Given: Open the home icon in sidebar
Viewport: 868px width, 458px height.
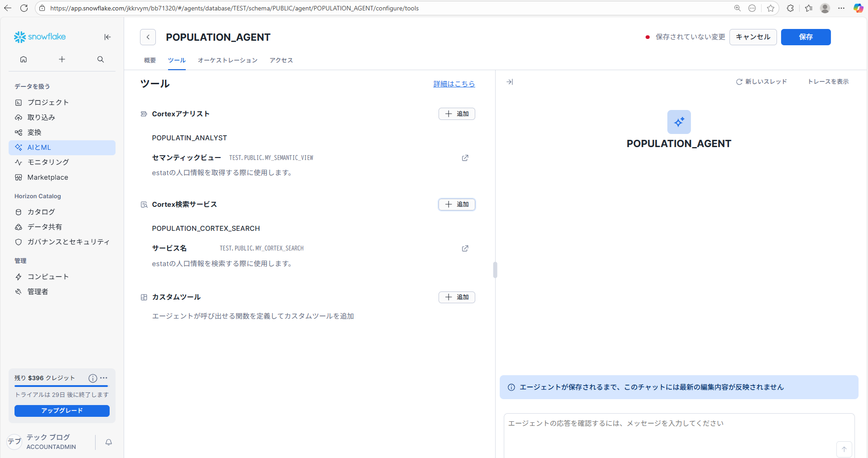Looking at the screenshot, I should tap(24, 59).
